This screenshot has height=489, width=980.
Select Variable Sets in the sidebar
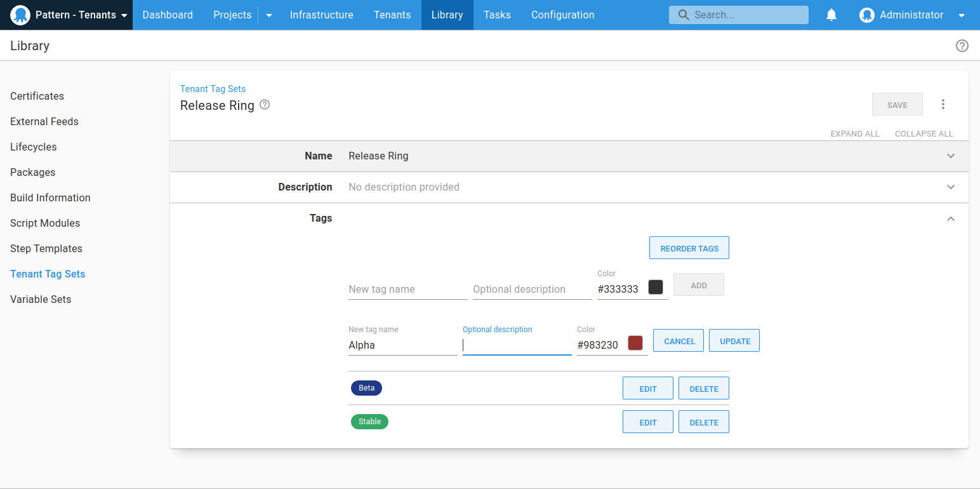(41, 299)
